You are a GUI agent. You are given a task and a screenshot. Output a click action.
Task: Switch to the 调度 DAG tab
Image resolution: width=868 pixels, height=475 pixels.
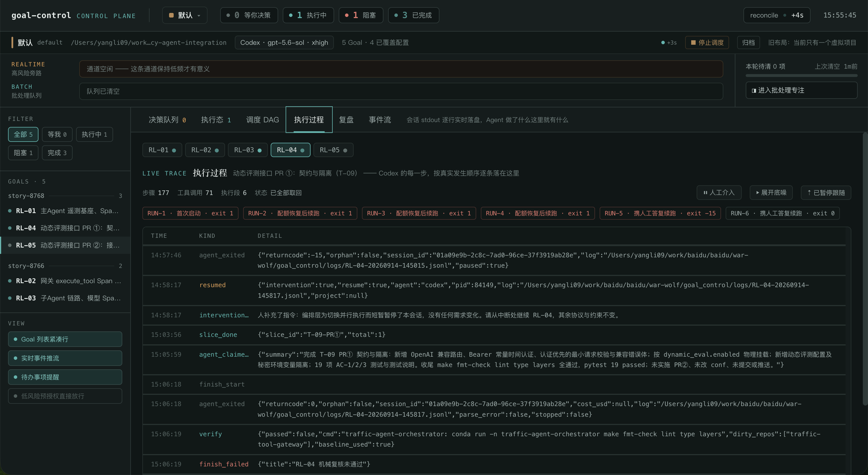pyautogui.click(x=262, y=120)
